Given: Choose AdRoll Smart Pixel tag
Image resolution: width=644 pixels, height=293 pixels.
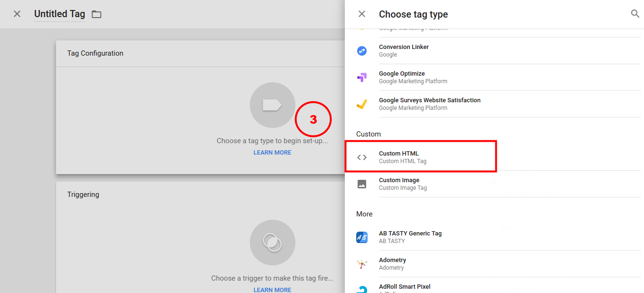Looking at the screenshot, I should 498,286.
